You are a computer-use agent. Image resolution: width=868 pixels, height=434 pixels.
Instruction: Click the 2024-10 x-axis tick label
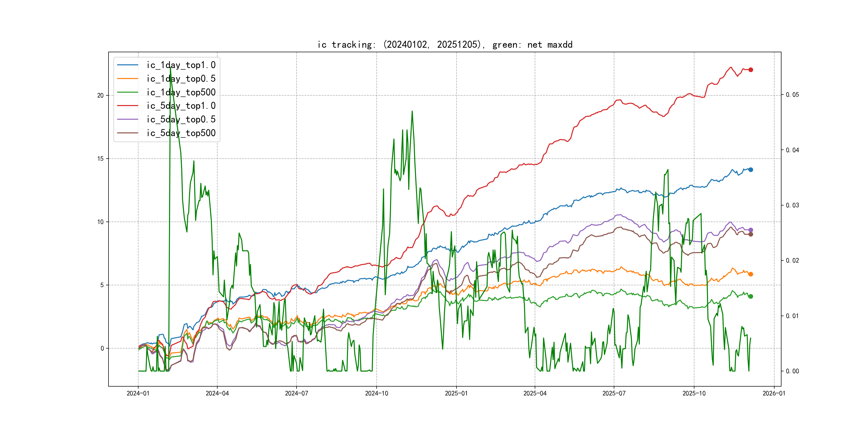(376, 393)
